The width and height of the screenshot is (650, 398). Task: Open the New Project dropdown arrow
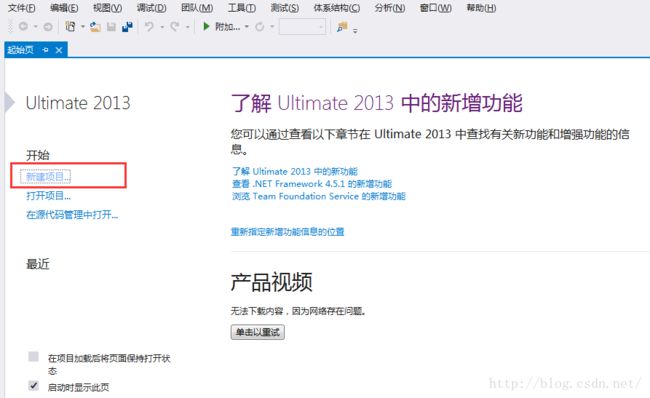tap(83, 27)
